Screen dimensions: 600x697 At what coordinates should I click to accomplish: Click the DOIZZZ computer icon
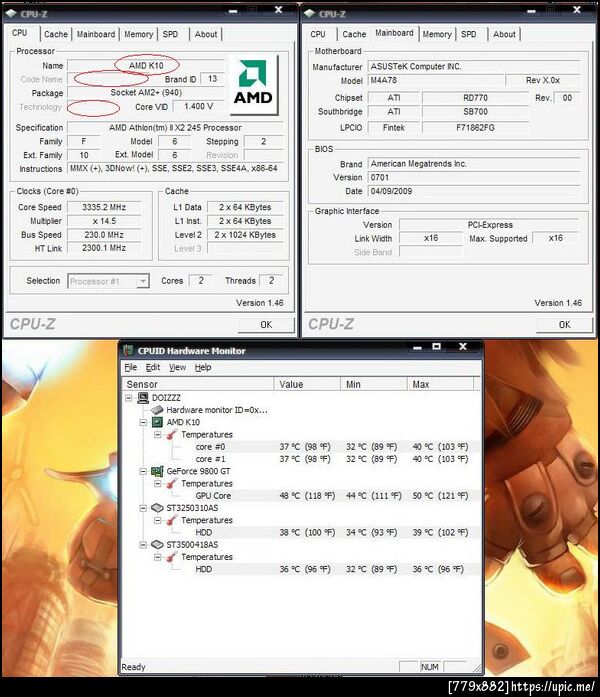143,398
